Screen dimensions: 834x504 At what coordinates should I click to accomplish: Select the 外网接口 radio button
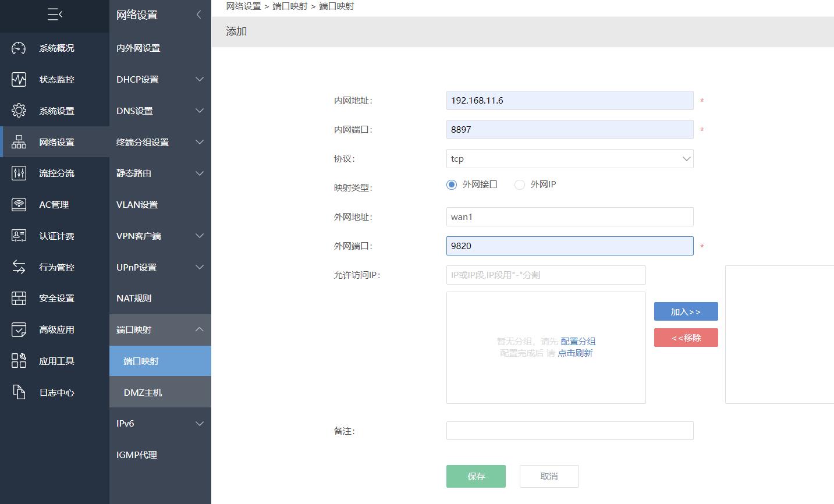click(451, 184)
